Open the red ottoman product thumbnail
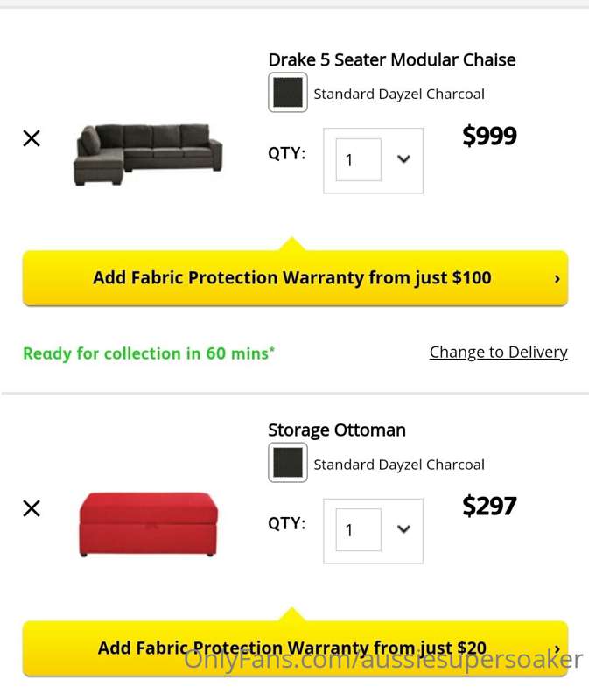Screen dimensions: 589x700 [148, 524]
